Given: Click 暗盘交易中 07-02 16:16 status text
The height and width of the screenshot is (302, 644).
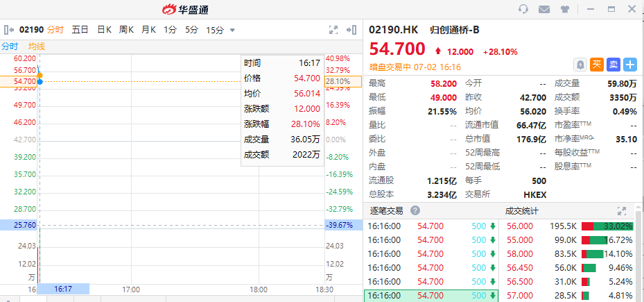Looking at the screenshot, I should tap(415, 67).
